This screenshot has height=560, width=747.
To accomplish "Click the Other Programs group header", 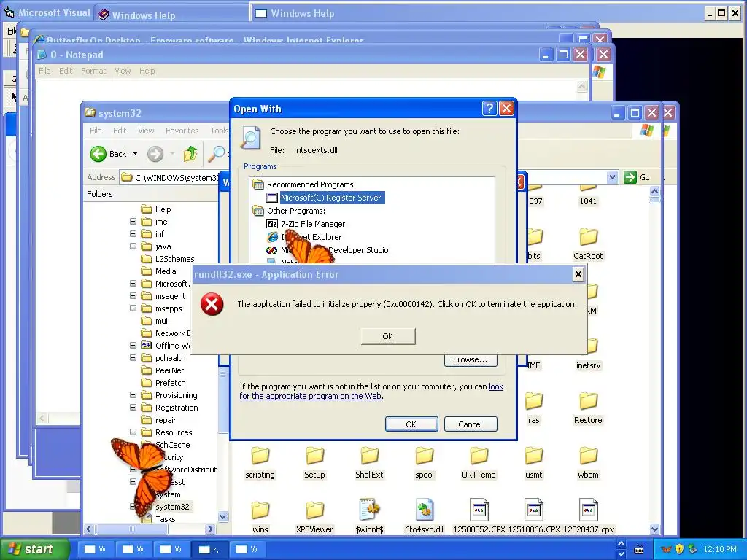I will 296,211.
